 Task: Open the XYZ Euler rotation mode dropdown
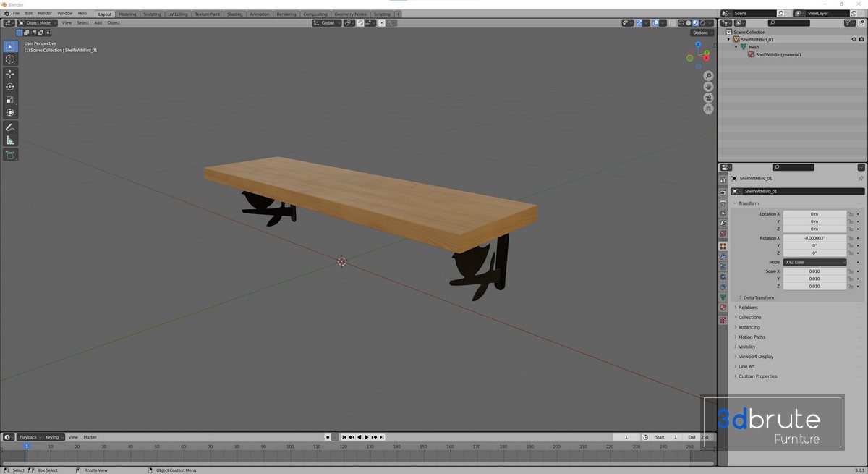pyautogui.click(x=814, y=262)
